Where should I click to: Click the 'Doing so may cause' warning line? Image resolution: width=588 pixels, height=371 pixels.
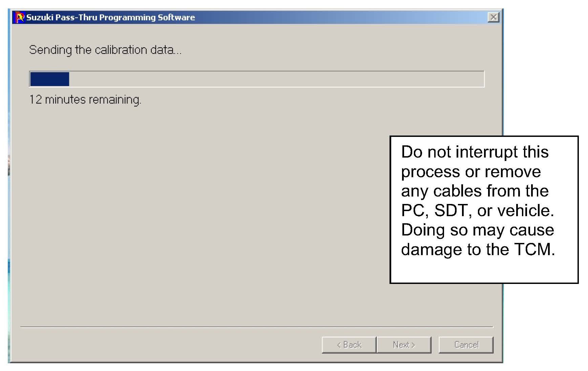pyautogui.click(x=477, y=230)
